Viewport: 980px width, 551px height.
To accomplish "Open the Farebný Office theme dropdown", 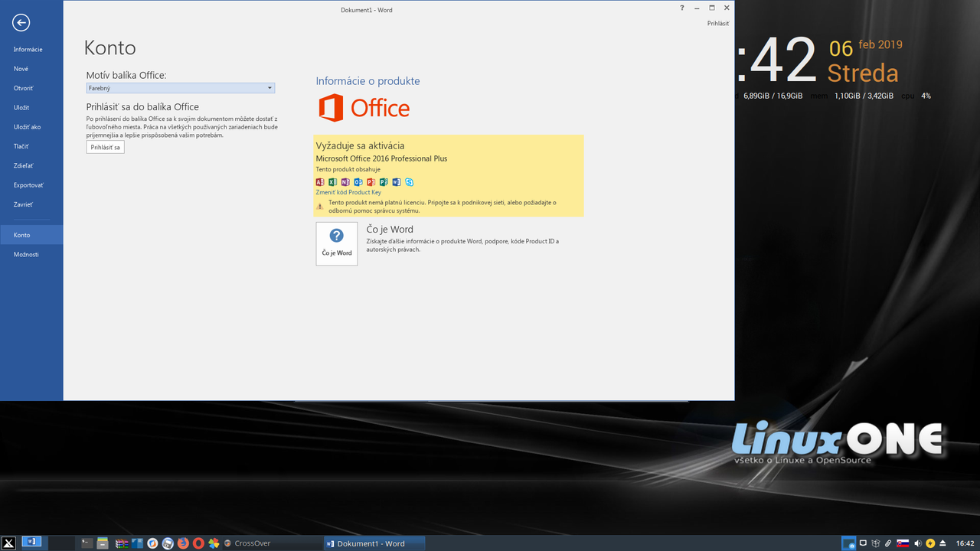I will (181, 88).
